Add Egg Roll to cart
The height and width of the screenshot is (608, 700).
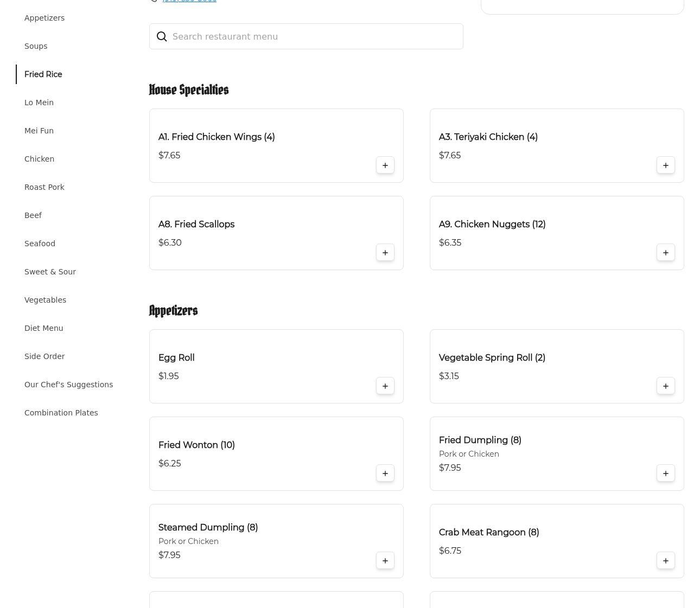click(x=385, y=386)
